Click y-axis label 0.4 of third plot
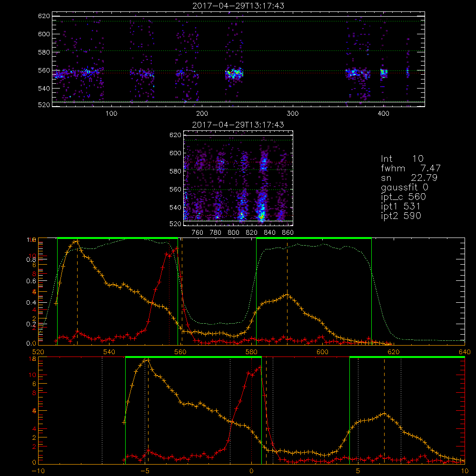Screen dimensions: 476x476 [30, 303]
